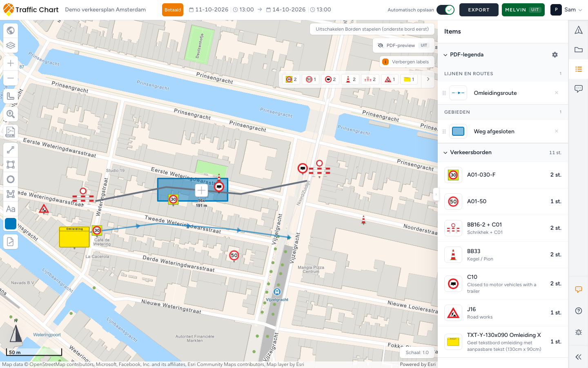This screenshot has height=368, width=588.
Task: Collapse sidebar with double chevron icon
Action: coord(579,357)
